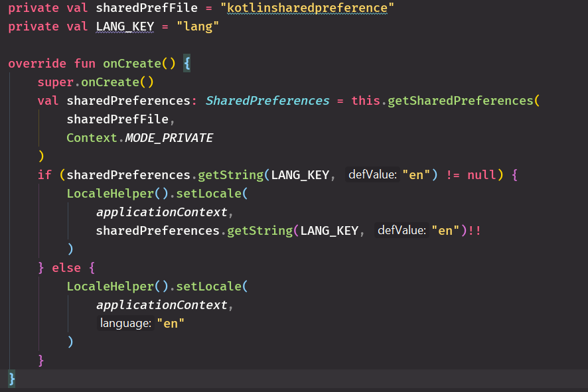This screenshot has width=588, height=392.
Task: Click the "lang" string literal
Action: coord(198,27)
